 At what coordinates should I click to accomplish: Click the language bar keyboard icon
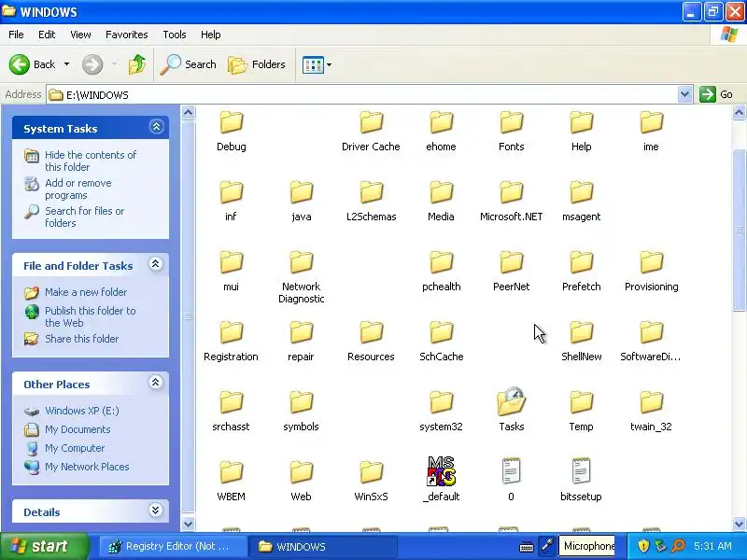[x=527, y=546]
